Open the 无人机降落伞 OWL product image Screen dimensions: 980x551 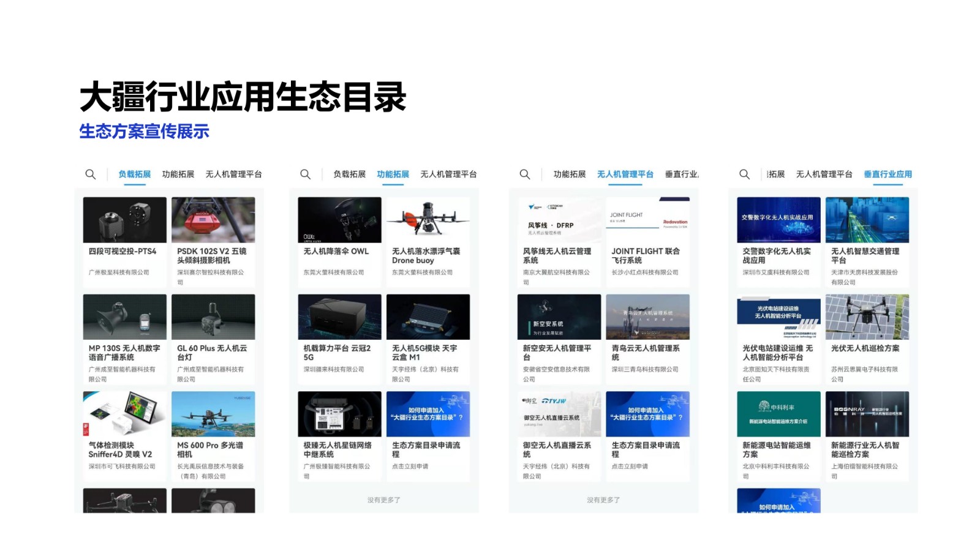pyautogui.click(x=339, y=220)
